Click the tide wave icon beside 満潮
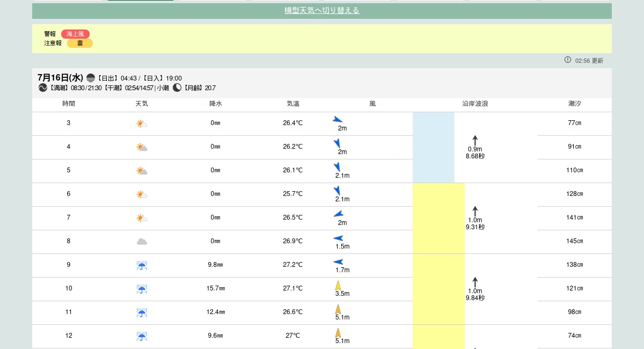 click(43, 88)
